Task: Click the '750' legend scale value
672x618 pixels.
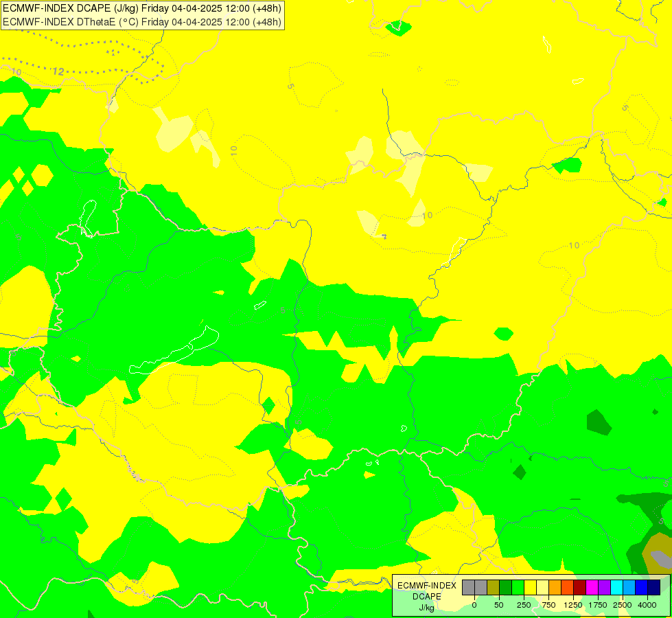Action: click(548, 605)
